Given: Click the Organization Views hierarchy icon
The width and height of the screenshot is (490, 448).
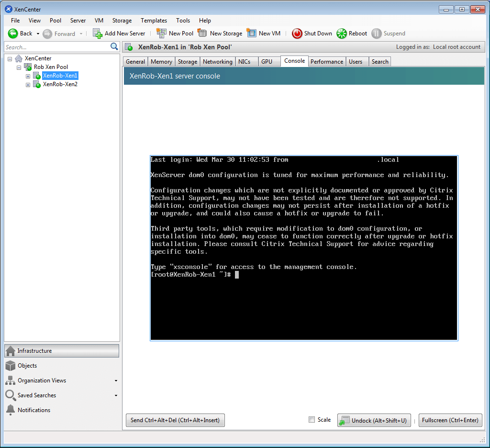Looking at the screenshot, I should click(x=11, y=380).
